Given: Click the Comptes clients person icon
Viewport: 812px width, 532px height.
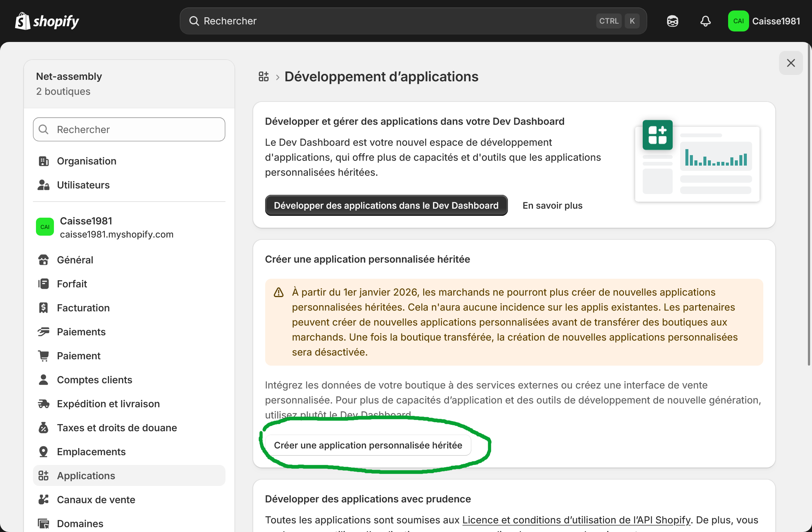Looking at the screenshot, I should pos(43,380).
